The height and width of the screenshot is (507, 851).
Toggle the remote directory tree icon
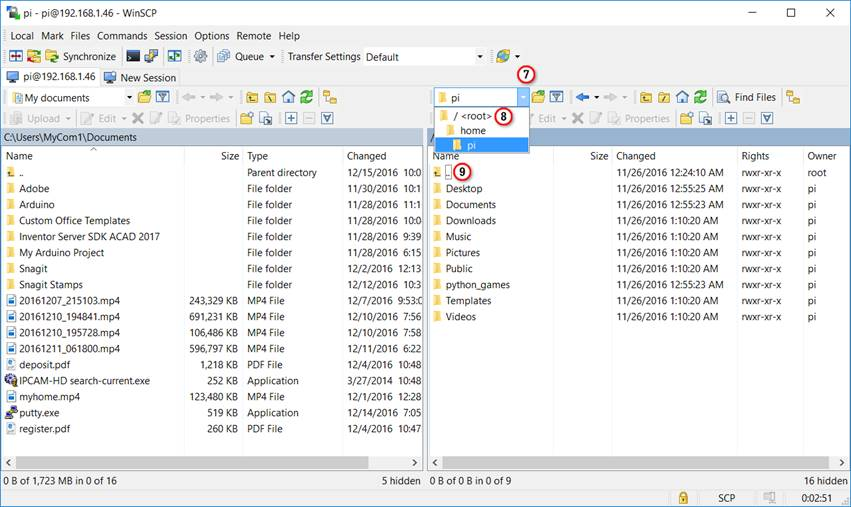pos(793,97)
